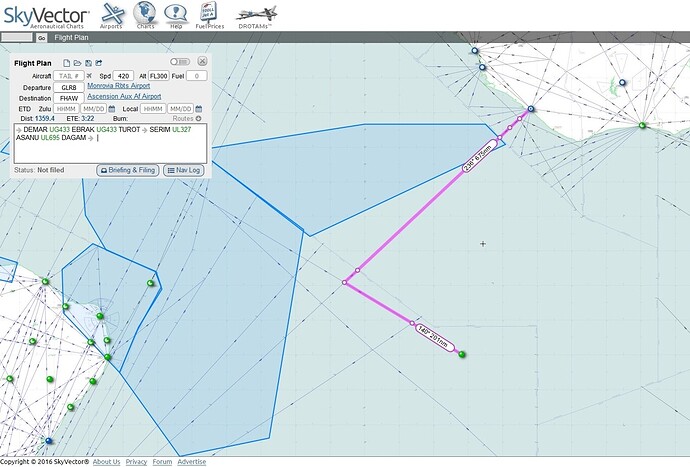Viewport: 690px width, 467px height.
Task: Click the Briefing & Filing button
Action: 128,170
